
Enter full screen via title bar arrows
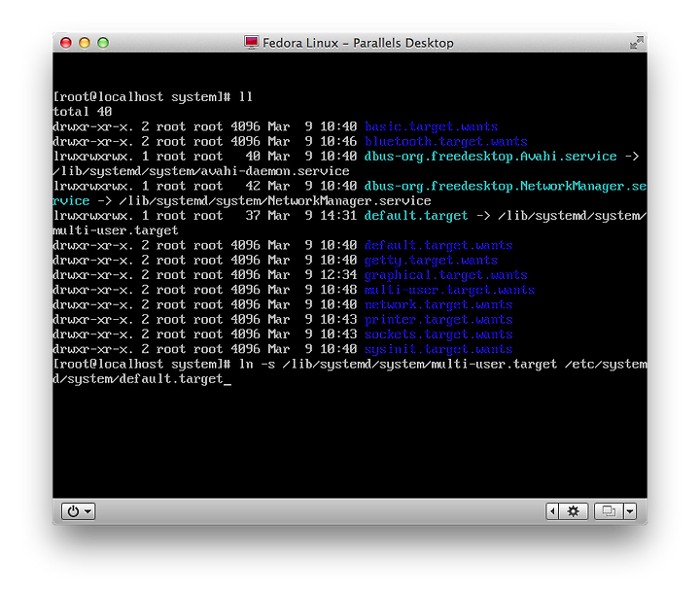pyautogui.click(x=636, y=43)
